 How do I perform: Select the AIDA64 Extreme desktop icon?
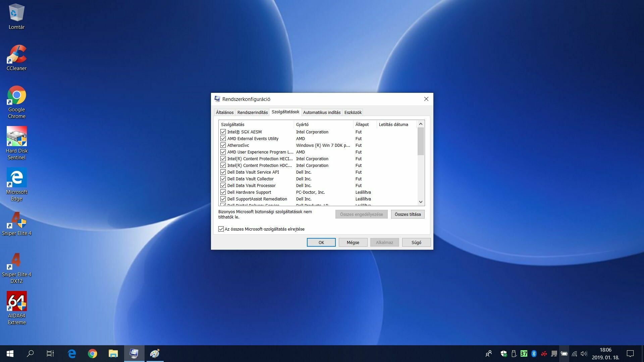[x=16, y=308]
